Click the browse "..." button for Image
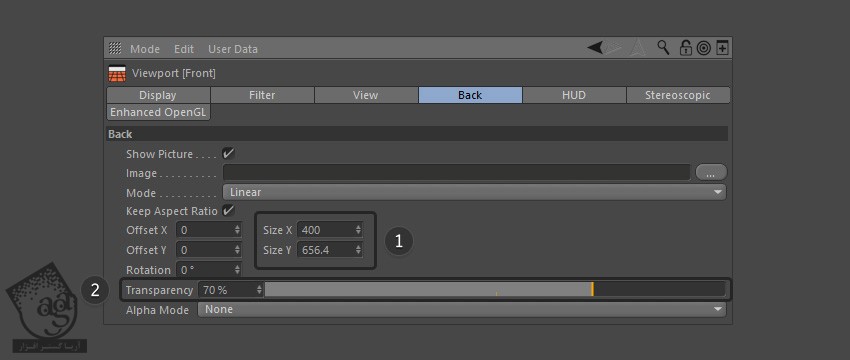The image size is (850, 360). (711, 173)
